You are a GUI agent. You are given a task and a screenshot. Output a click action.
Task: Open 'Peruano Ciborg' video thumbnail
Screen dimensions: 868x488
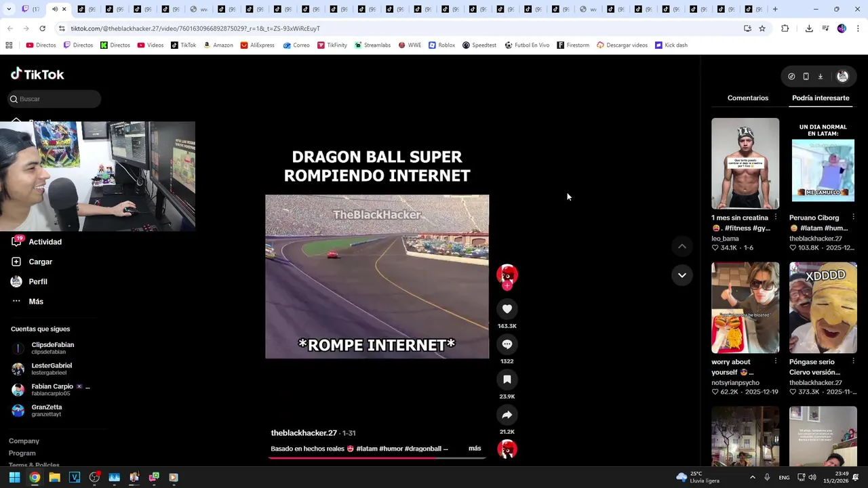click(823, 163)
